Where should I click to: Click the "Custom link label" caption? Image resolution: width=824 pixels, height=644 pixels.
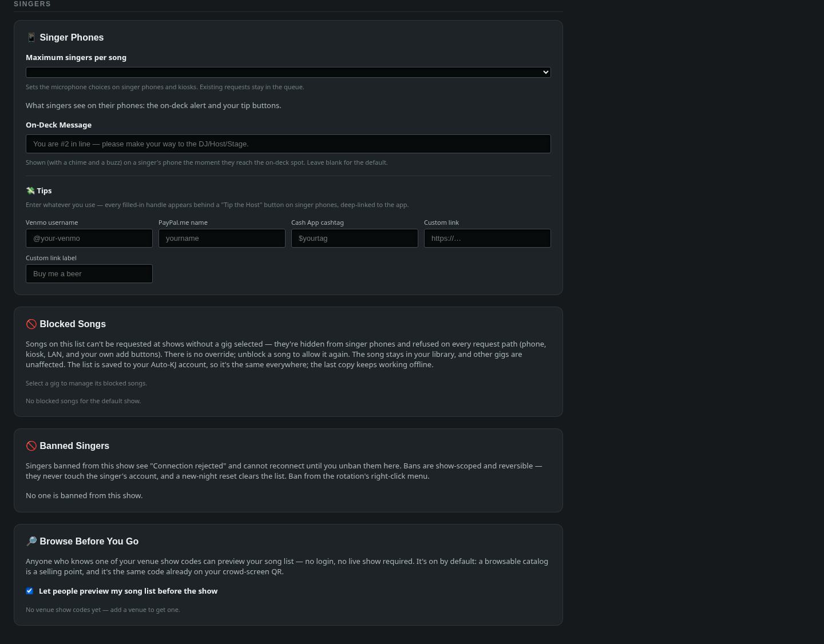[x=51, y=258]
